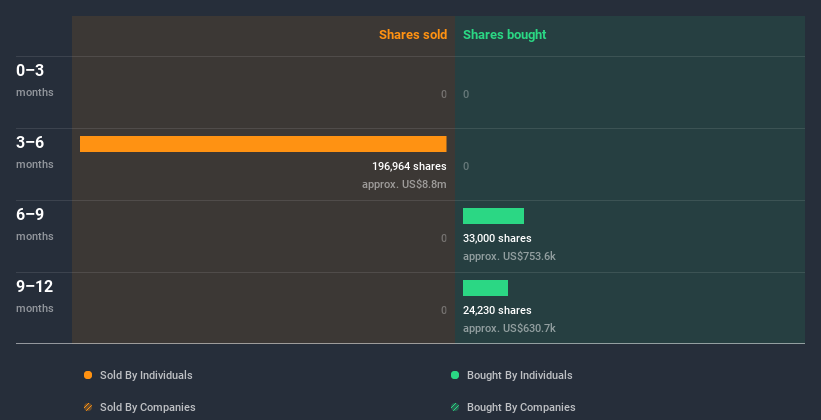Click the green Bought By Individuals legend dot
821x420 pixels.
click(455, 375)
